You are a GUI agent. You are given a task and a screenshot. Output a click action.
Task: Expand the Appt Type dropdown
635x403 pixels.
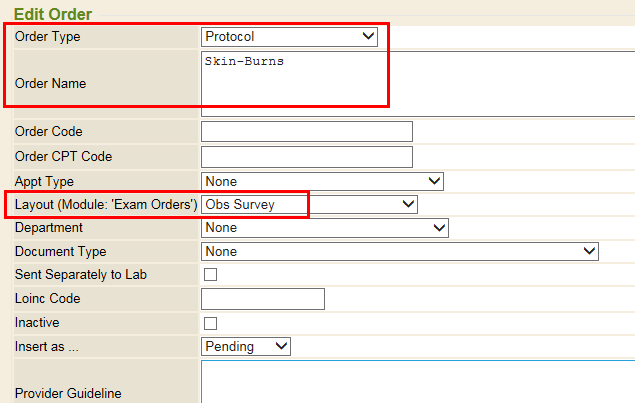(322, 181)
